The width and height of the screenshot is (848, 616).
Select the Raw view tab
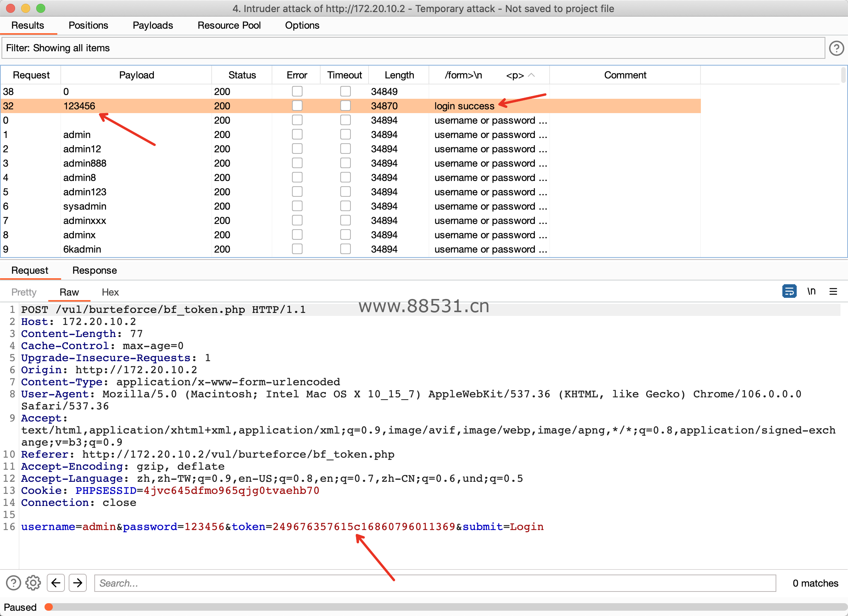click(x=69, y=292)
